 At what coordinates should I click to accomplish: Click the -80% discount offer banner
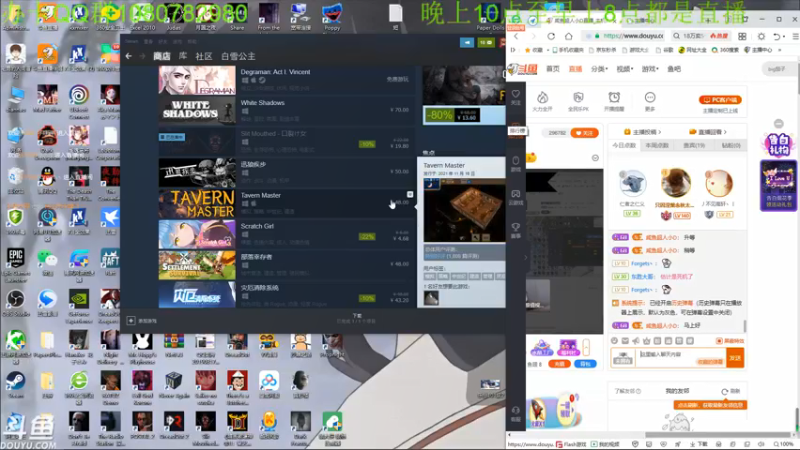pos(464,115)
